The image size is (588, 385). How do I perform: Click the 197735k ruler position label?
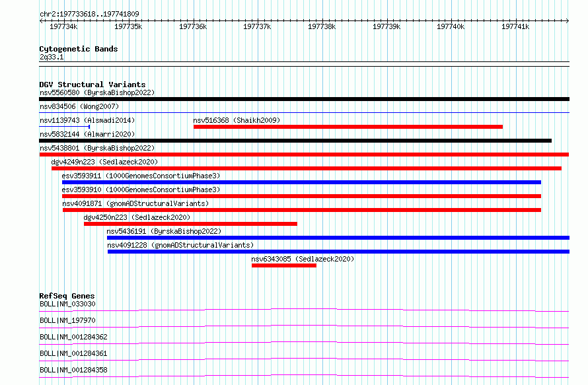click(x=128, y=26)
